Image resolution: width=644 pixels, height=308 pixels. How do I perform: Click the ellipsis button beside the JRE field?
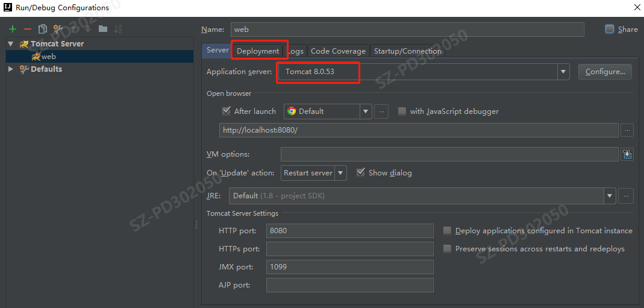[625, 196]
